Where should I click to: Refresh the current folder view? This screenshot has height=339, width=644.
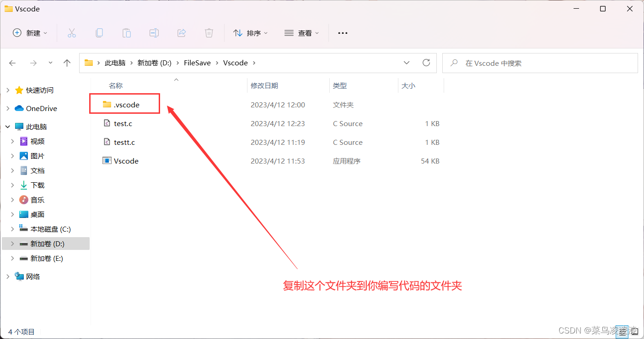point(426,63)
